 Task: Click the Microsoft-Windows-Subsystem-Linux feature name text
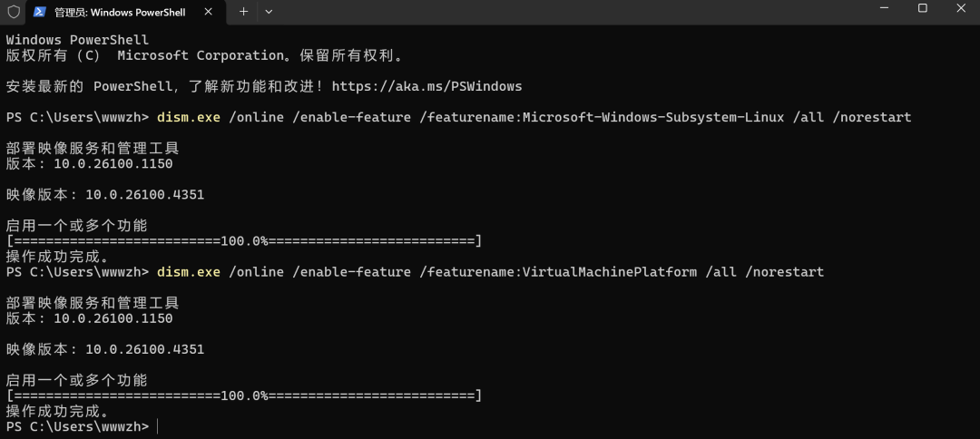pyautogui.click(x=653, y=117)
